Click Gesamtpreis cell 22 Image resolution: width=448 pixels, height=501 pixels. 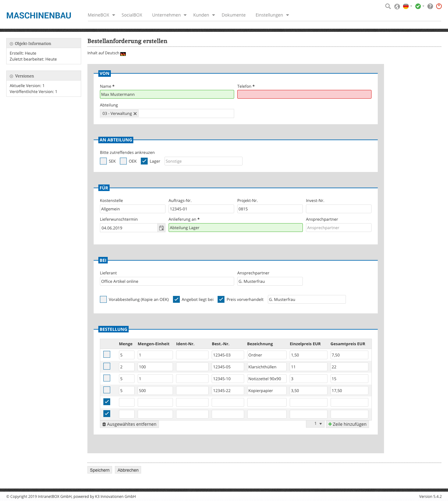(x=349, y=367)
